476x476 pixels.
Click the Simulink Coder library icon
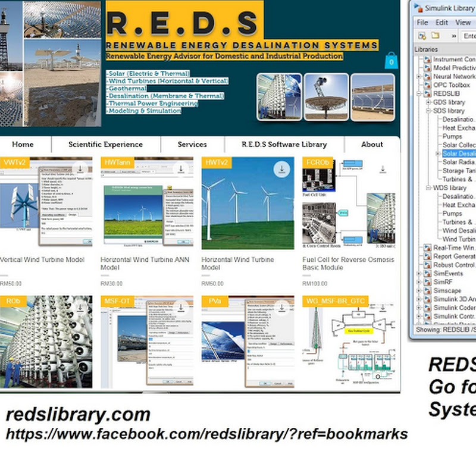pyautogui.click(x=427, y=308)
